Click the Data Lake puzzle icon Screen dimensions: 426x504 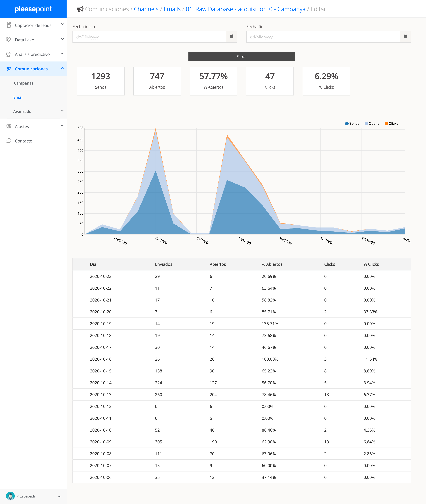click(9, 40)
